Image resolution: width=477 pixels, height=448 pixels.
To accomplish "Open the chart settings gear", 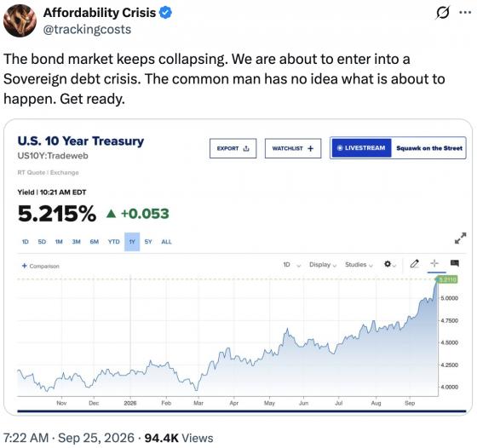I will [x=388, y=264].
